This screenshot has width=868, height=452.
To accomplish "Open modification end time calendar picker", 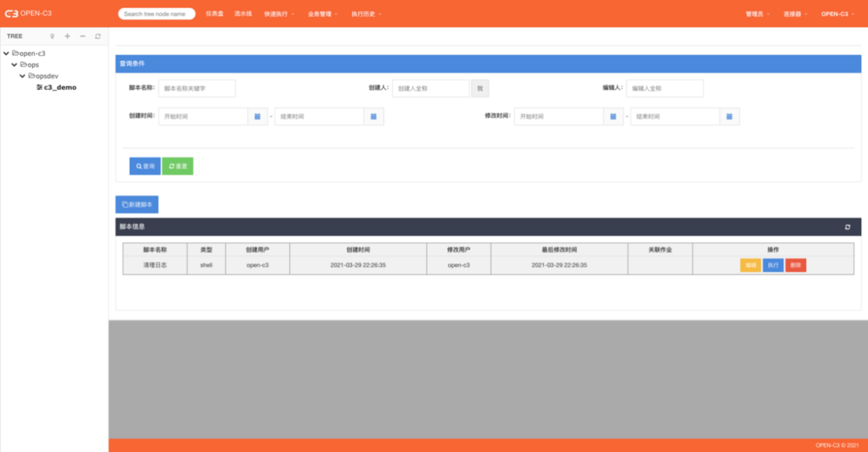I will tap(729, 116).
